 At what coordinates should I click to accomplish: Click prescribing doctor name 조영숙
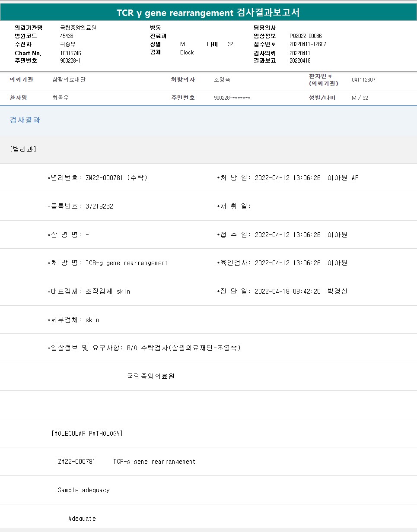pos(222,80)
